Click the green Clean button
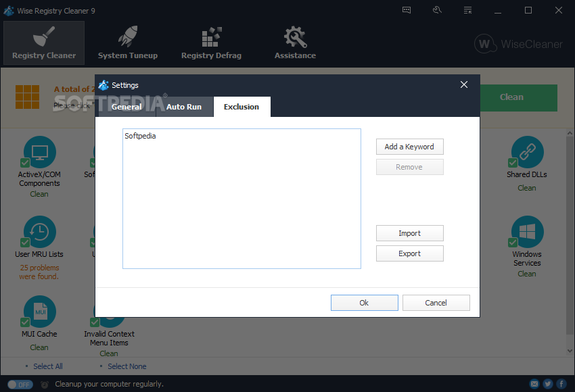This screenshot has width=575, height=392. pyautogui.click(x=519, y=98)
